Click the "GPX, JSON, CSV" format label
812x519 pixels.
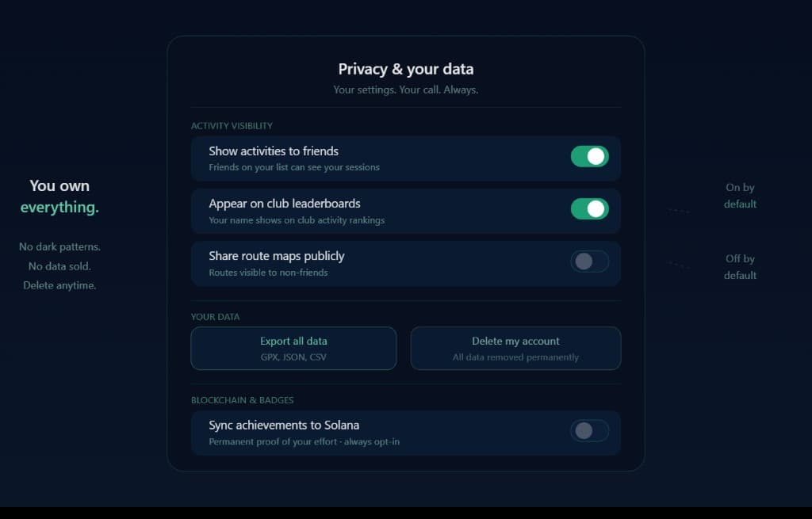(x=293, y=357)
